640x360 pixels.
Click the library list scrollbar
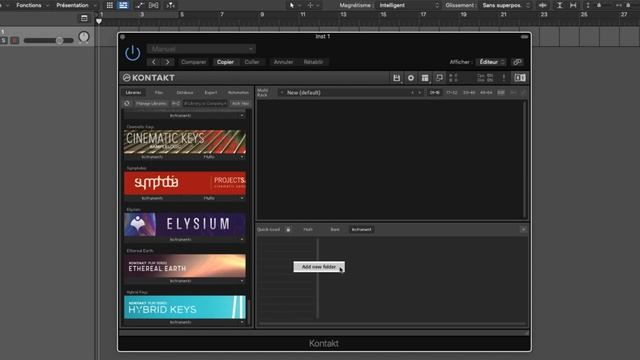[249, 312]
